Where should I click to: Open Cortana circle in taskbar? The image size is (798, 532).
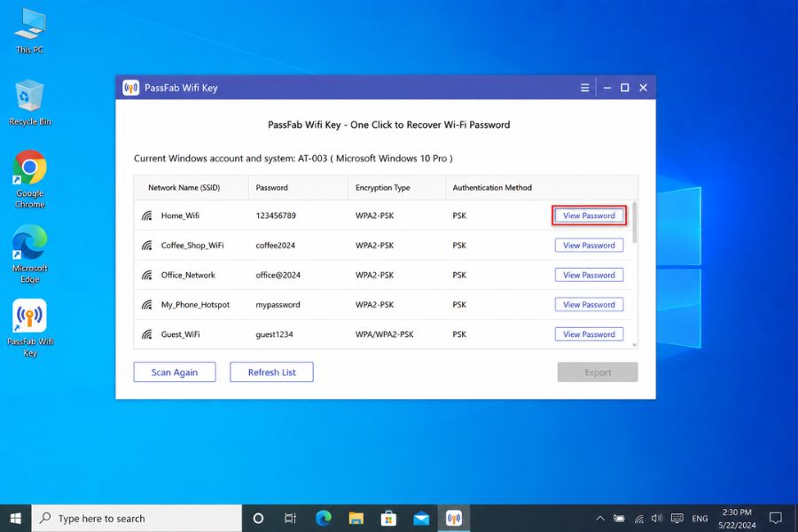click(x=258, y=518)
